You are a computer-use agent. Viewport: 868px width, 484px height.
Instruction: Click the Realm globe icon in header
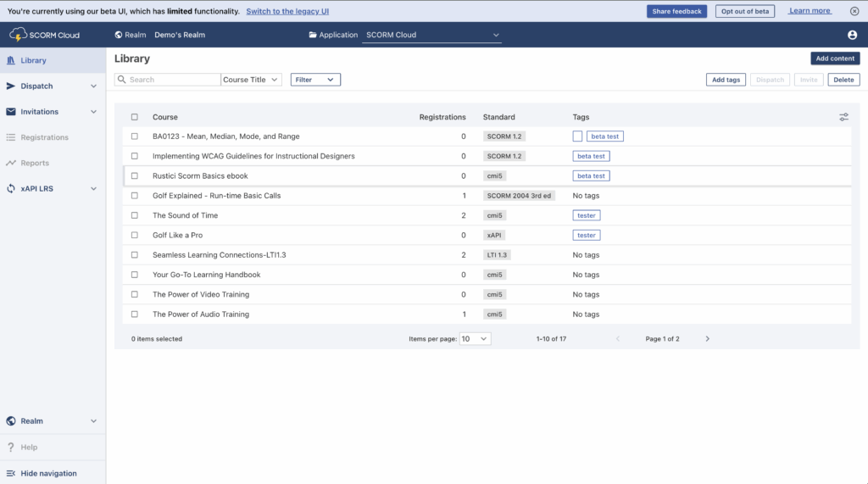(x=119, y=35)
